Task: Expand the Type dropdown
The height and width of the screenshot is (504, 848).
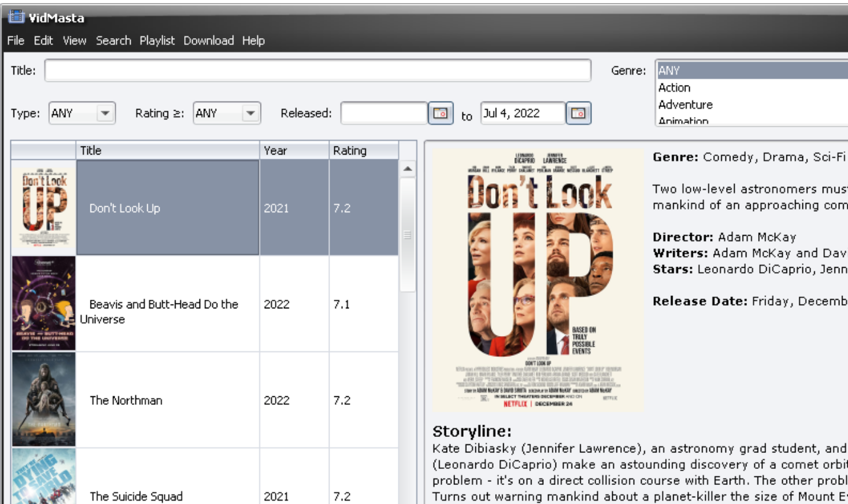Action: click(105, 113)
